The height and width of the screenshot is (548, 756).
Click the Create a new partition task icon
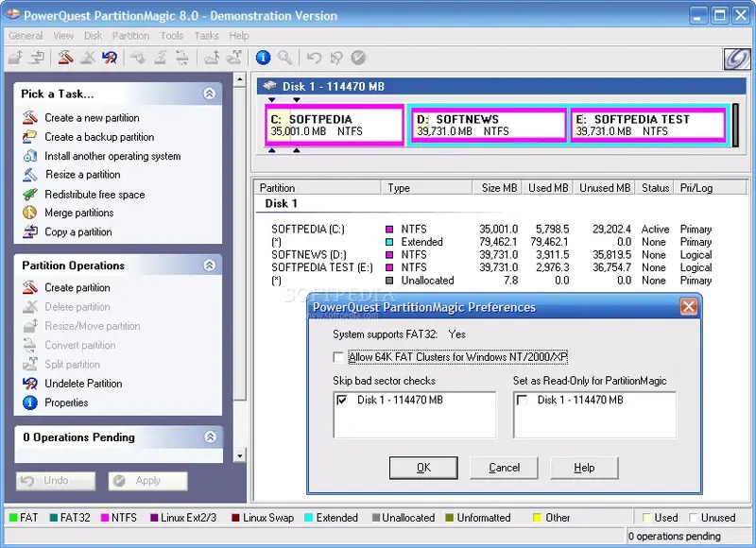[30, 117]
